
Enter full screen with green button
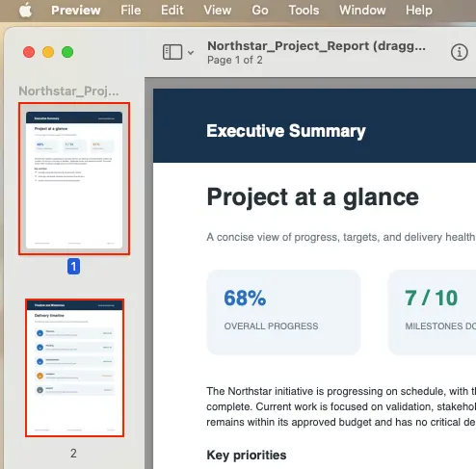67,52
